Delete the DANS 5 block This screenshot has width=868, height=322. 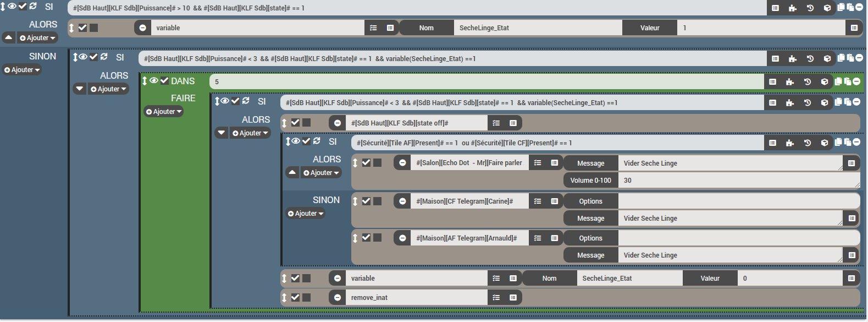(x=856, y=81)
